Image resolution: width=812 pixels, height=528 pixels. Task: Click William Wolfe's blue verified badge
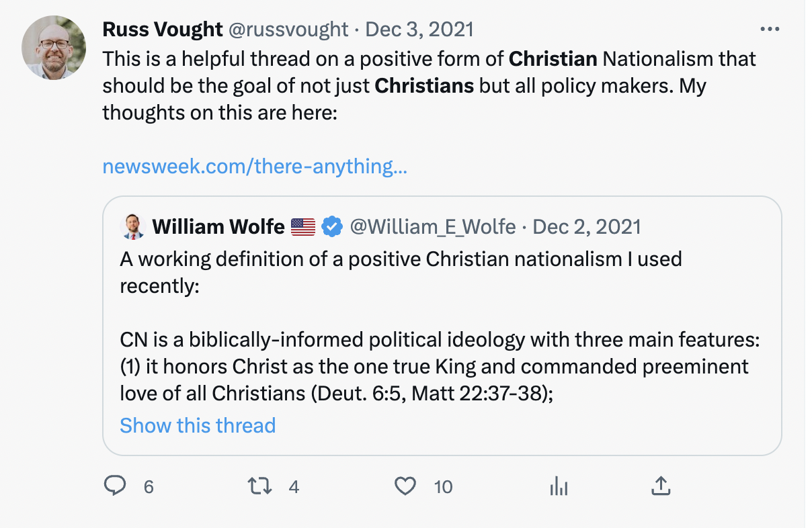[331, 227]
